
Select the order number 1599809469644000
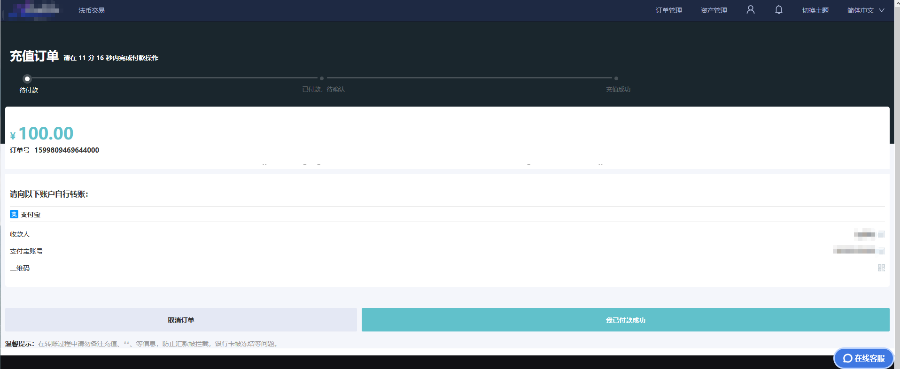[x=67, y=150]
